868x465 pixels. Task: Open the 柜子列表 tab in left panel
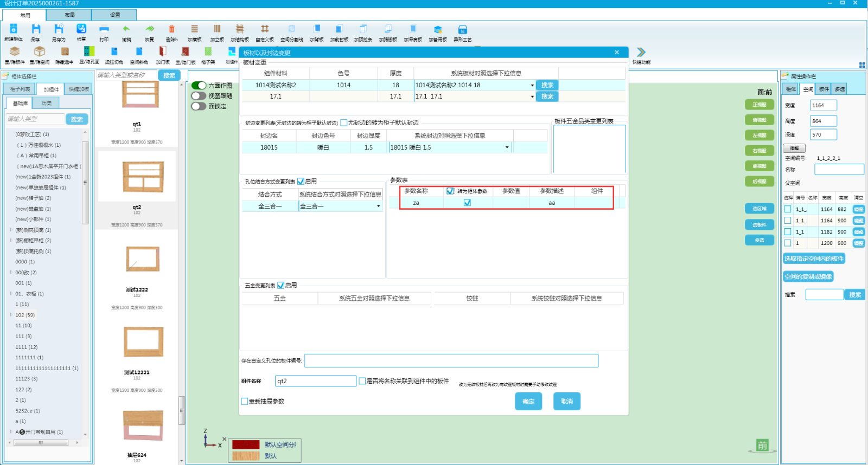point(20,89)
